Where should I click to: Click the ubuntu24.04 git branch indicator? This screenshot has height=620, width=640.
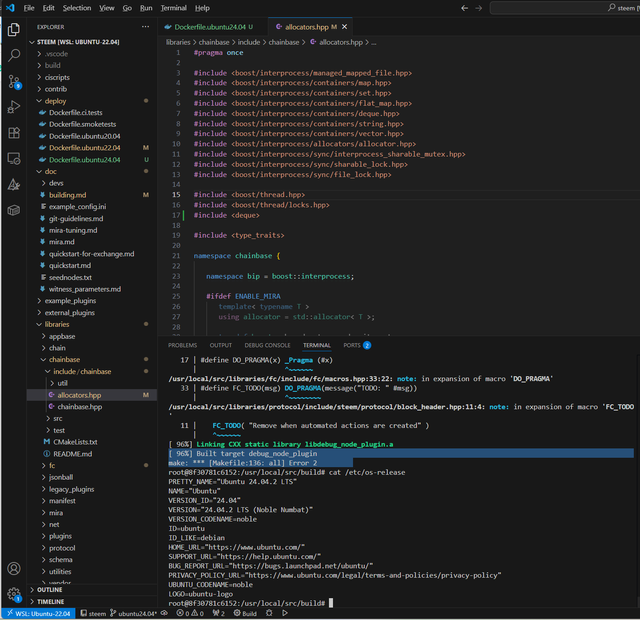pos(133,613)
